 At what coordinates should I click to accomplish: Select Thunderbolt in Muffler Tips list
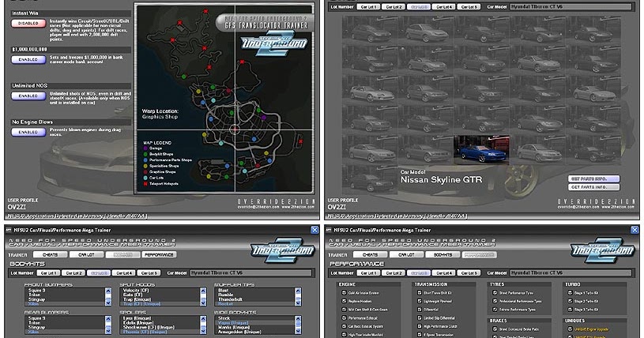[231, 299]
